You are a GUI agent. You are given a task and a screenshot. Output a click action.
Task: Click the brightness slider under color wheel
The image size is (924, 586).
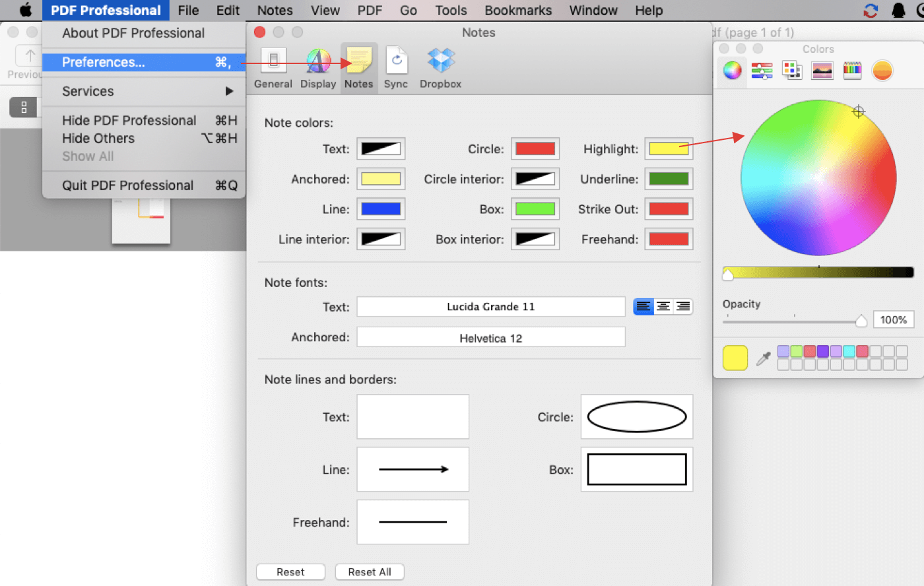point(818,273)
